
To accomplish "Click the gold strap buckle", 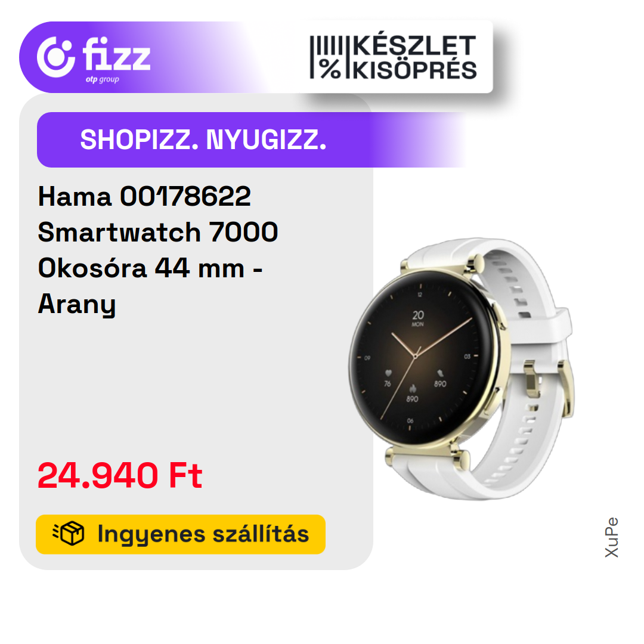I will [x=550, y=388].
